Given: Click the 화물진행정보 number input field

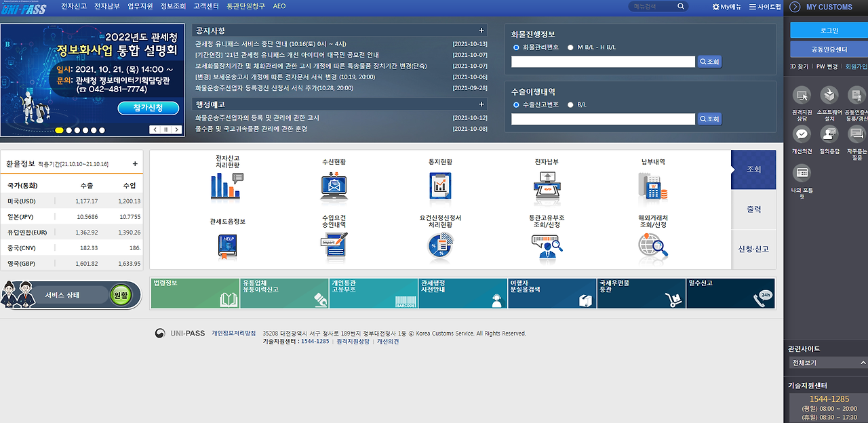Looking at the screenshot, I should pos(604,60).
